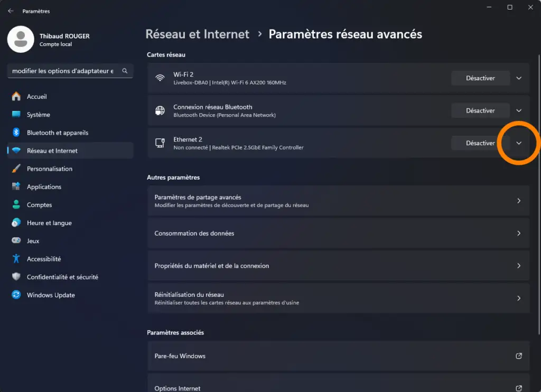Click the Autres paramètres heading
Viewport: 541px width, 392px height.
pyautogui.click(x=173, y=178)
